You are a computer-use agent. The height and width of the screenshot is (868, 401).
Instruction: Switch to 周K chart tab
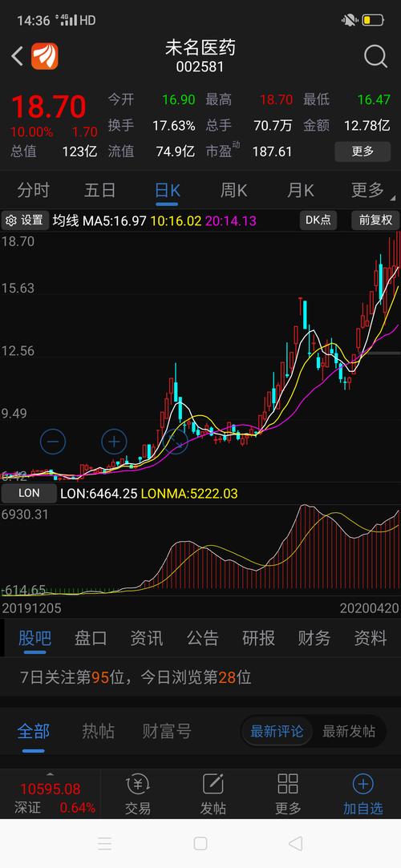click(233, 191)
